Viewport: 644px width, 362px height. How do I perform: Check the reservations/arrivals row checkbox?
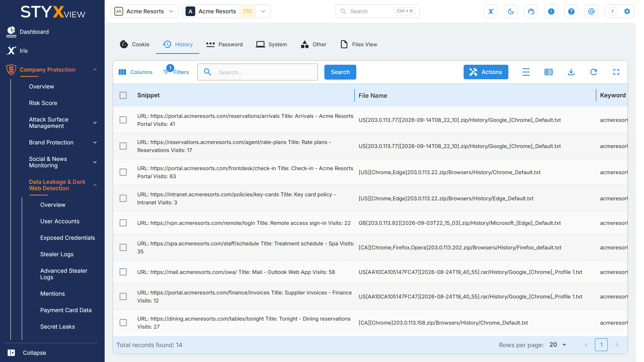[x=123, y=120]
